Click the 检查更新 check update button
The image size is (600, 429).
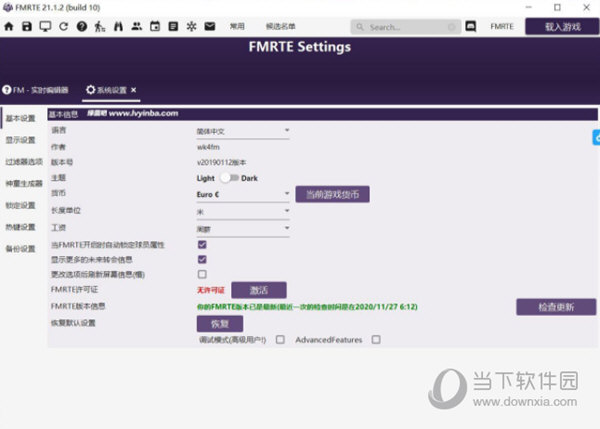click(x=556, y=307)
